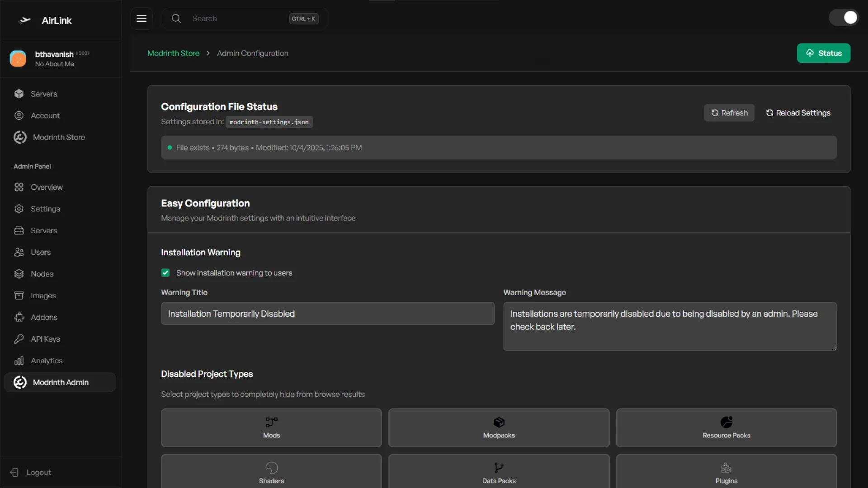Click Modrinth Store breadcrumb link
The width and height of the screenshot is (868, 488).
coord(173,53)
